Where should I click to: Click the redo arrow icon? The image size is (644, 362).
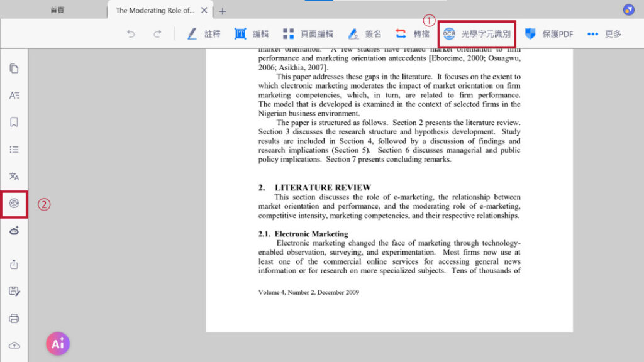tap(157, 34)
